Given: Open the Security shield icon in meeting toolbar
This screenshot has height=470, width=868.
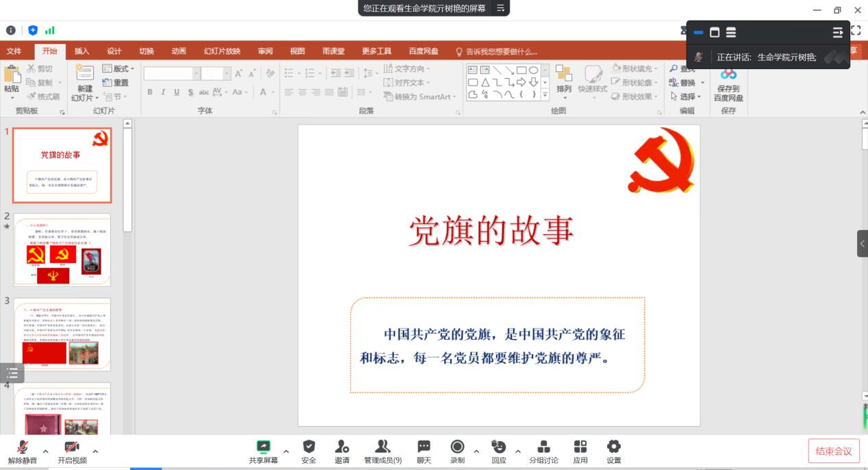Looking at the screenshot, I should 309,446.
